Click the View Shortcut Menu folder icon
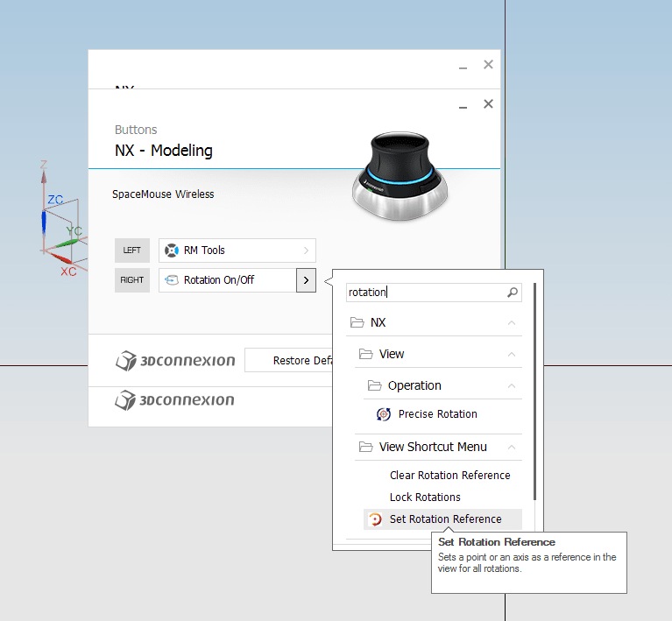The image size is (672, 621). [x=365, y=447]
